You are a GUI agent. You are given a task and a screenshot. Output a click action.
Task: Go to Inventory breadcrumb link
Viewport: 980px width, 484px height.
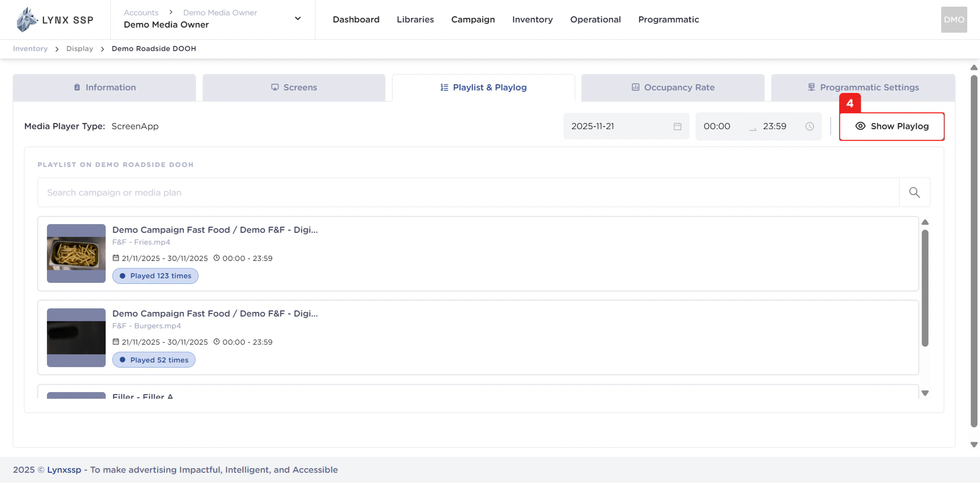(30, 49)
